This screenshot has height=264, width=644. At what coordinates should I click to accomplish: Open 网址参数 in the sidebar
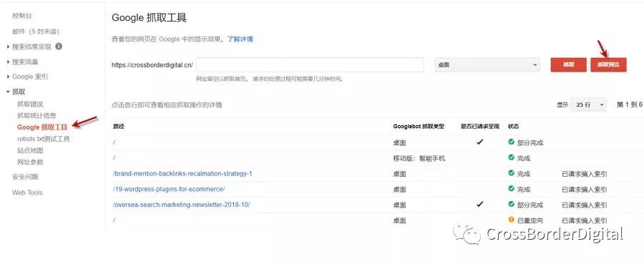pos(30,162)
